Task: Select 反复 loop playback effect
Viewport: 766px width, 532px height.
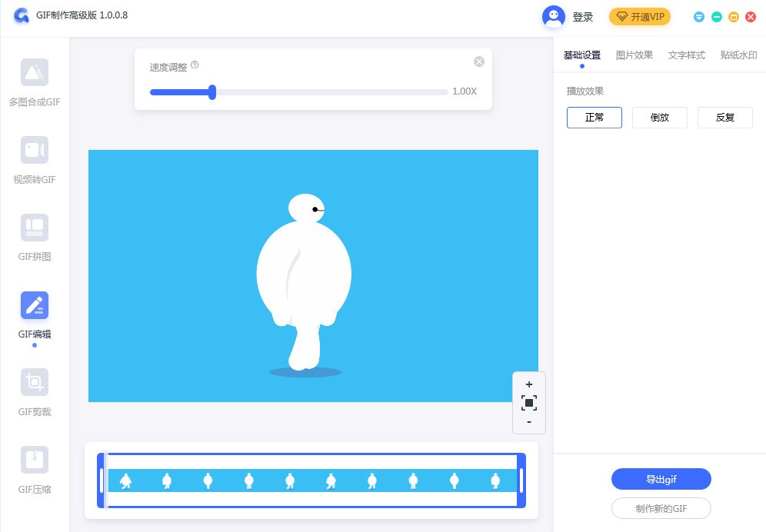Action: [x=724, y=118]
